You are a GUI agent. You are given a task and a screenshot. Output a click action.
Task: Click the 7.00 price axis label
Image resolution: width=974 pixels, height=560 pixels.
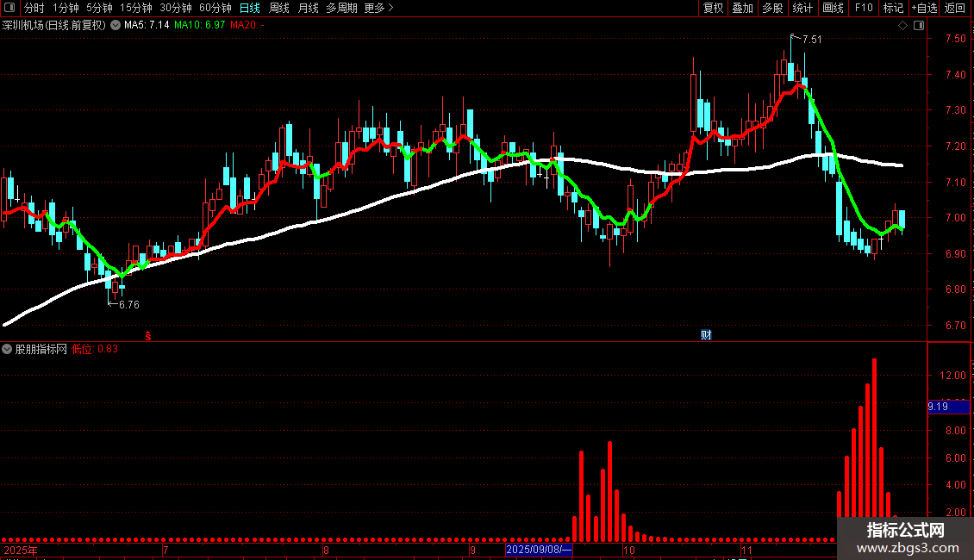tap(955, 219)
